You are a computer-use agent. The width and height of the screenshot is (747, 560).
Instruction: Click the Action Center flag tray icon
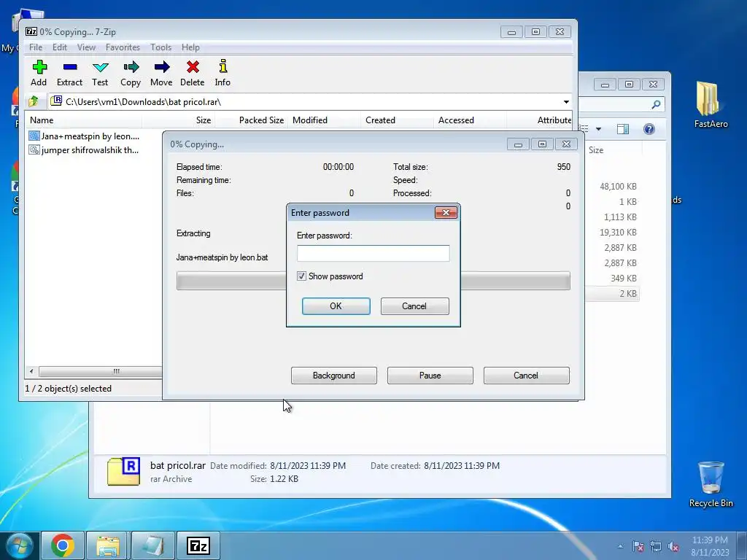tap(638, 546)
